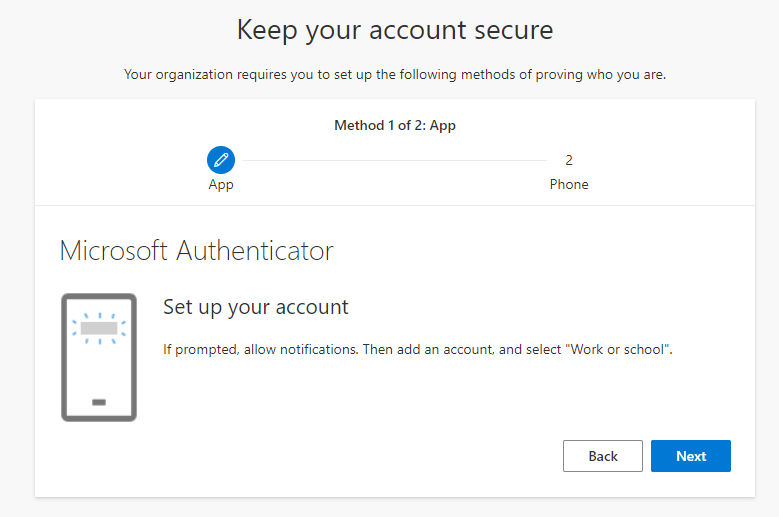
Task: Click Next to continue setup
Action: (x=691, y=456)
